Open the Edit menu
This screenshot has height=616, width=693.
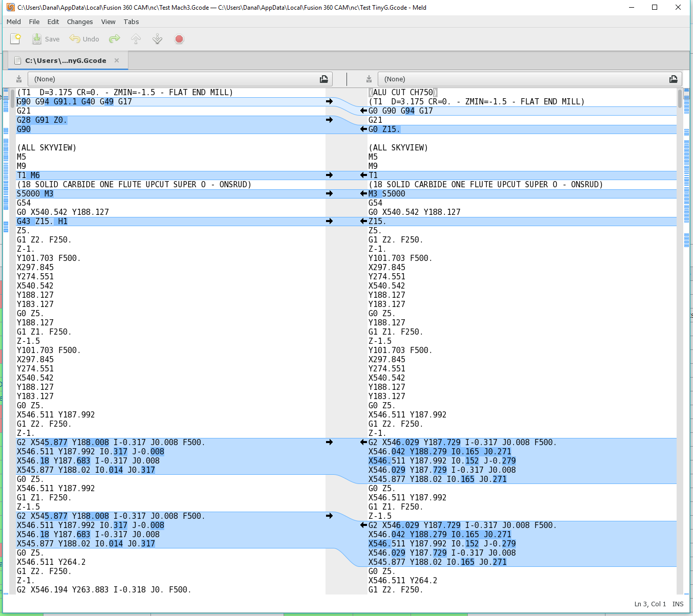click(x=53, y=21)
